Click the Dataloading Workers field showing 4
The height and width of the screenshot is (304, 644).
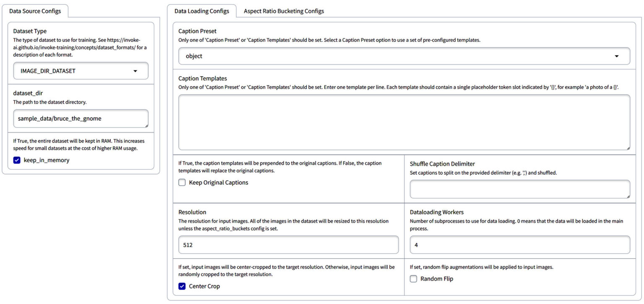(x=520, y=245)
